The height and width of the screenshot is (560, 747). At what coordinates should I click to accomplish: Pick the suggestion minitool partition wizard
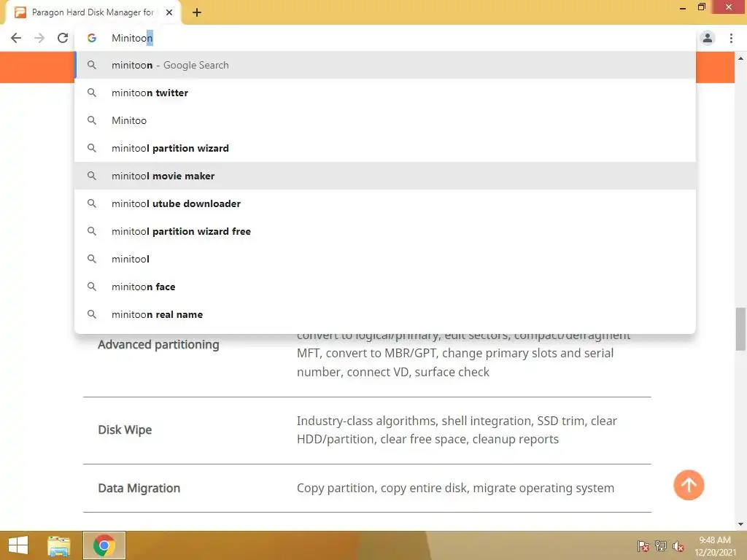pyautogui.click(x=385, y=148)
